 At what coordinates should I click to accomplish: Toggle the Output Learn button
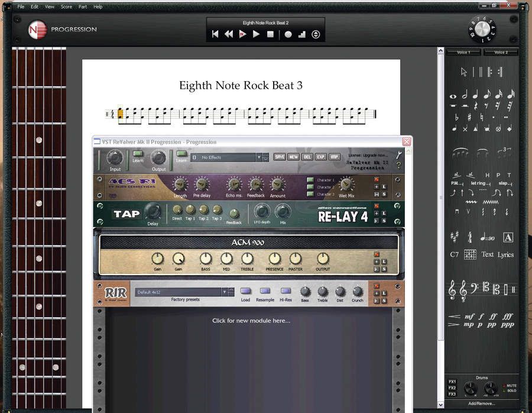tap(181, 154)
